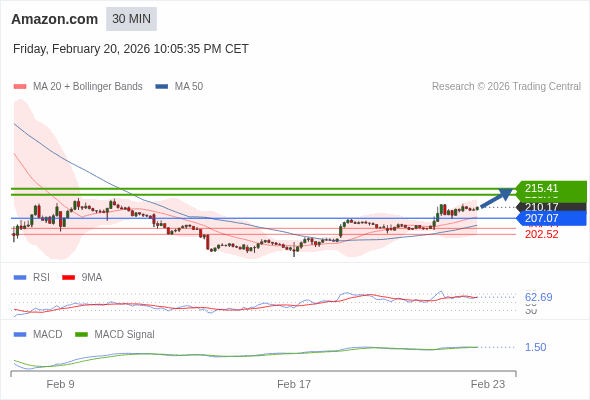590x400 pixels.
Task: Click the 30 MIN timeframe badge
Action: (131, 19)
